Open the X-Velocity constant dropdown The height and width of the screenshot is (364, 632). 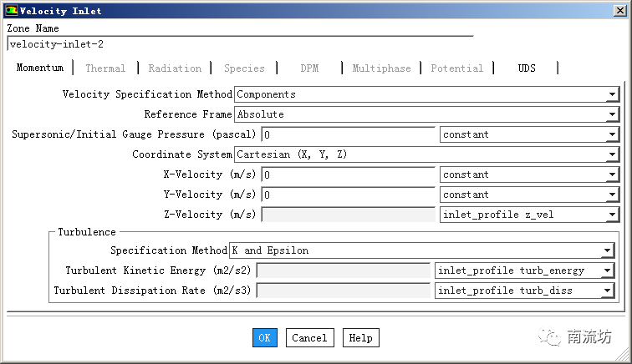612,174
